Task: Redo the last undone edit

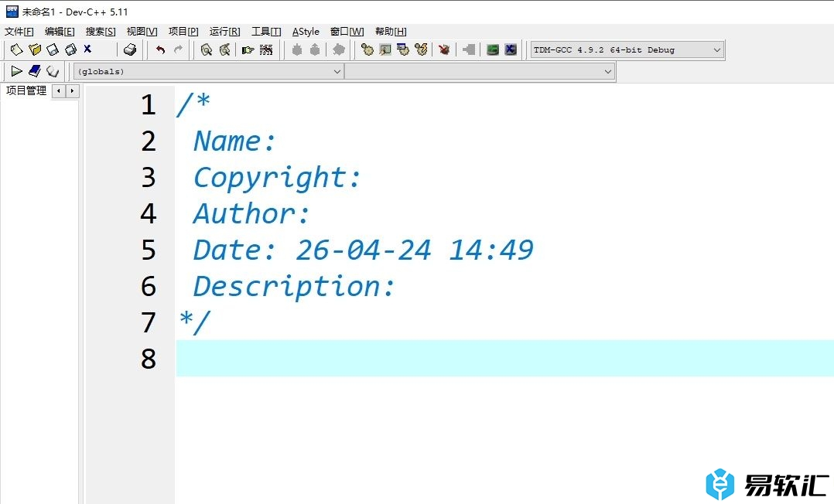Action: tap(178, 49)
